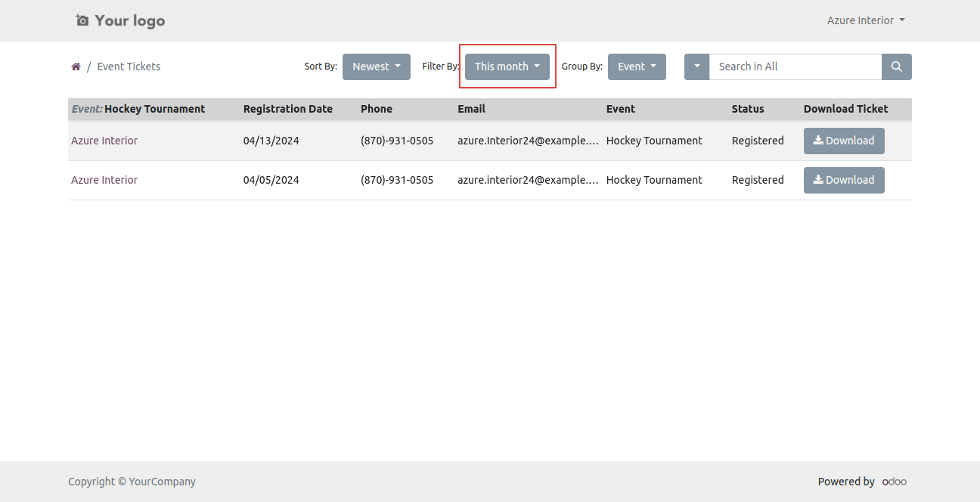The image size is (980, 502).
Task: Open the Filter By This month dropdown
Action: [507, 67]
